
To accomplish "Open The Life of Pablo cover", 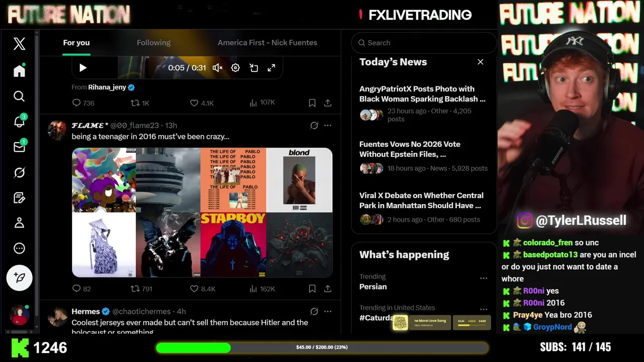I will [x=233, y=180].
